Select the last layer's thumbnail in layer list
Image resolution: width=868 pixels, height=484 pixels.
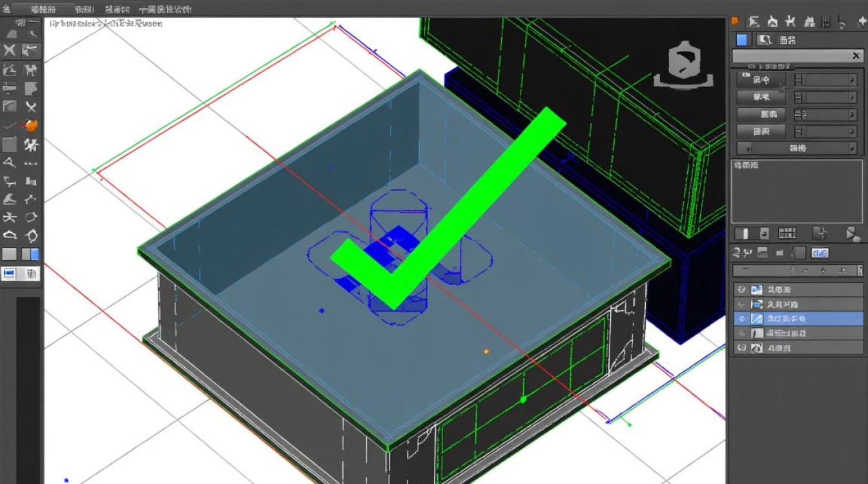pos(757,348)
